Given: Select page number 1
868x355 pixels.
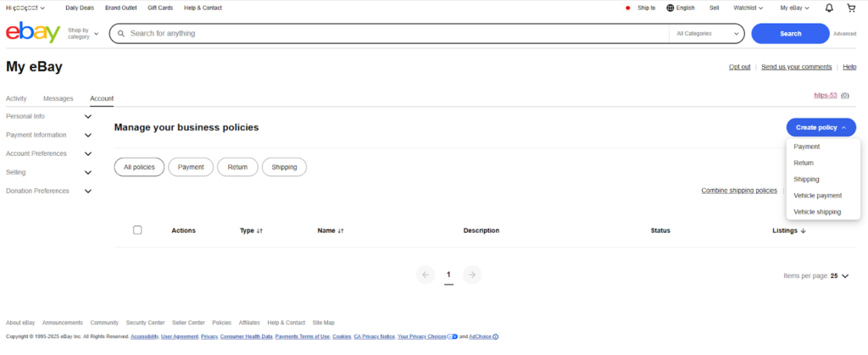Looking at the screenshot, I should (x=448, y=275).
